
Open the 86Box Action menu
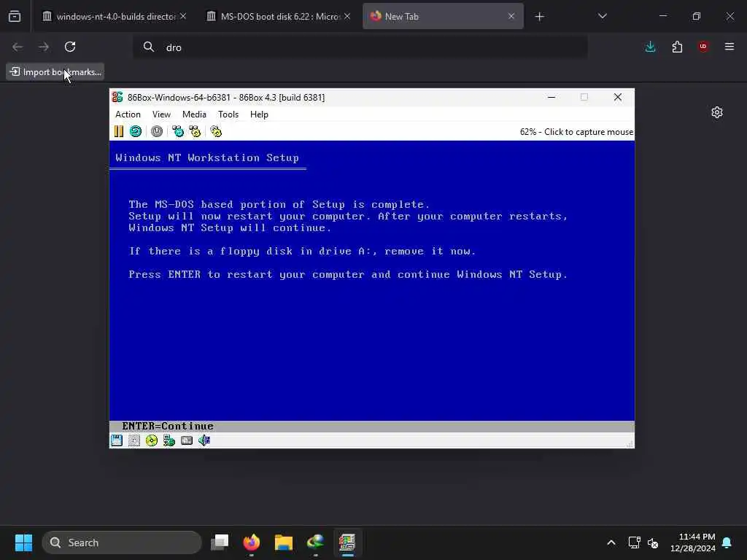(128, 114)
